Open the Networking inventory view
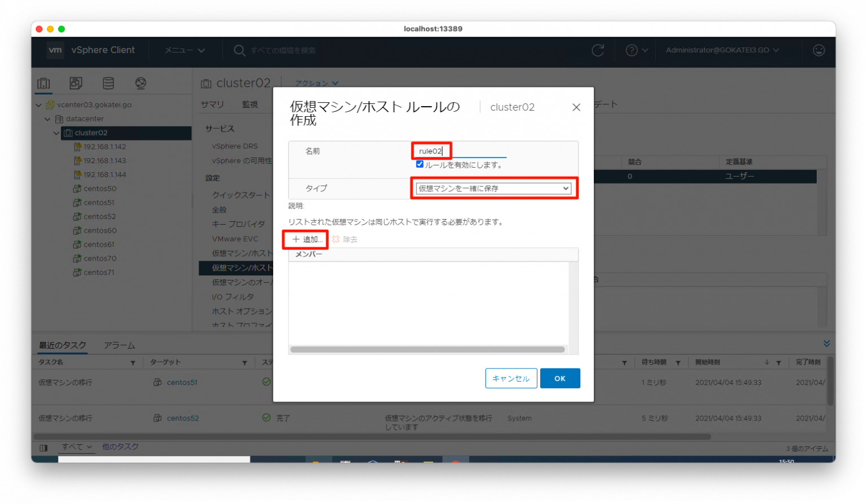The width and height of the screenshot is (867, 504). pyautogui.click(x=141, y=82)
